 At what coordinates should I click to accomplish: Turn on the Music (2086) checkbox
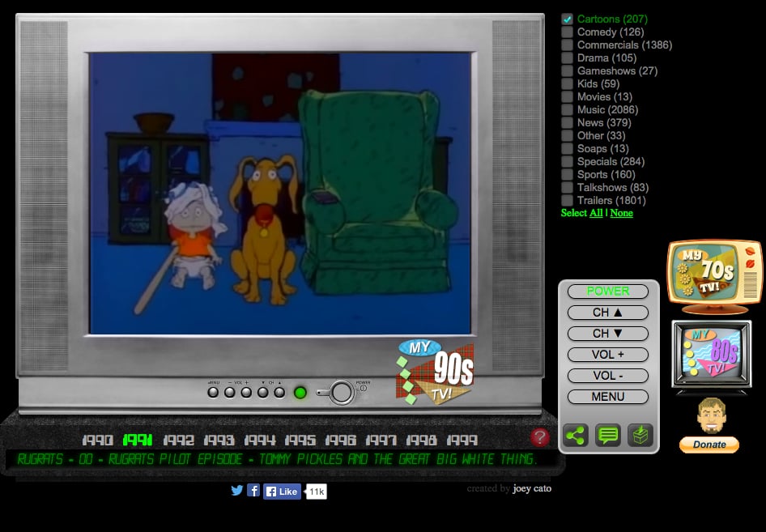tap(567, 109)
